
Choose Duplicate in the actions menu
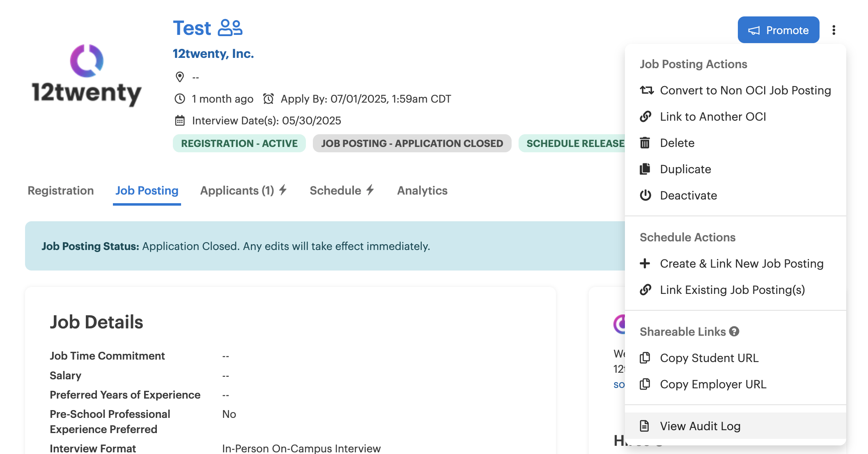685,169
